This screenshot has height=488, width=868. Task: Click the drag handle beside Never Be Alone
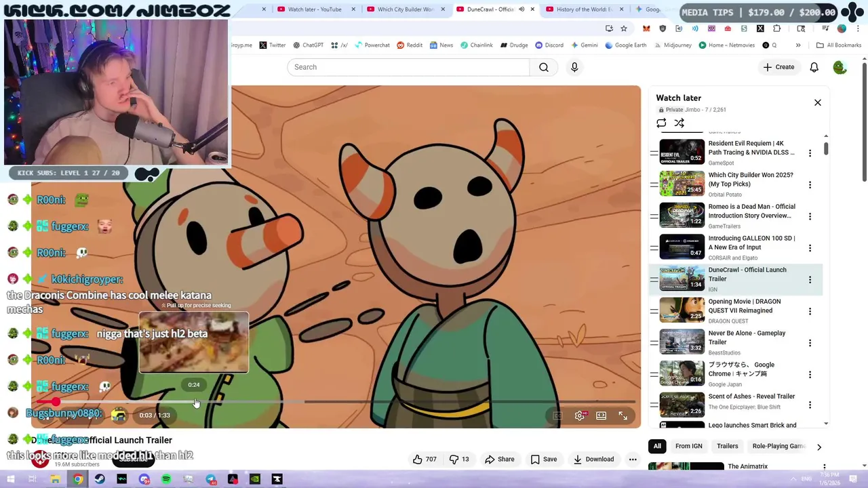coord(654,342)
